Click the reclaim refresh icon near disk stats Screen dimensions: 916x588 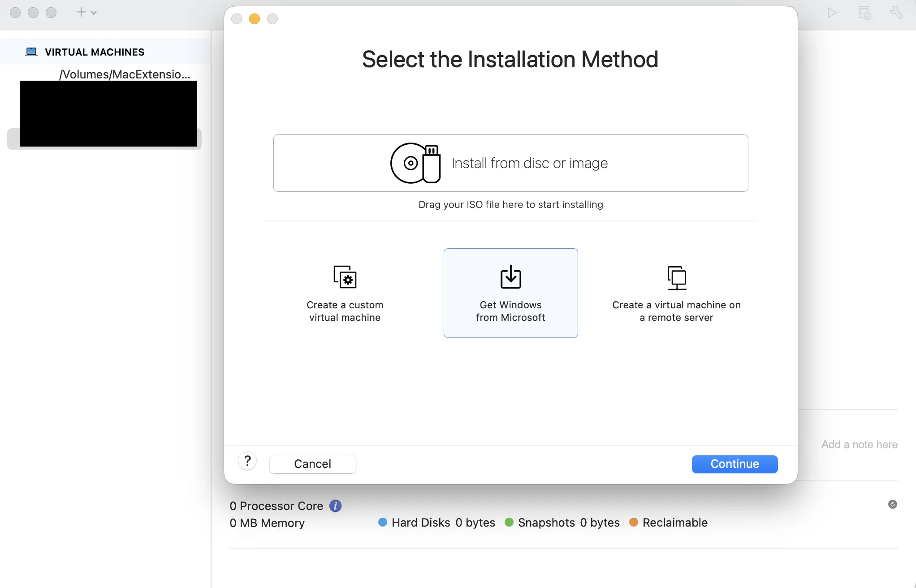893,504
